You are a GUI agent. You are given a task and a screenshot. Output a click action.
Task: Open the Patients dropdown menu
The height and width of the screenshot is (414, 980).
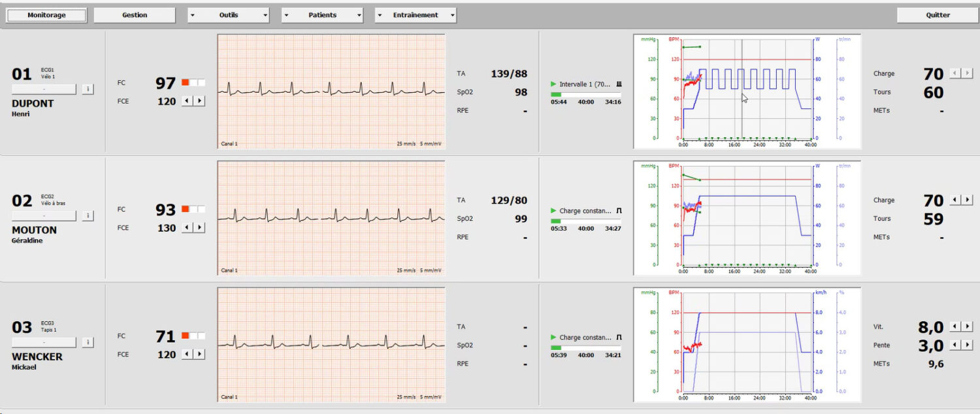point(322,15)
